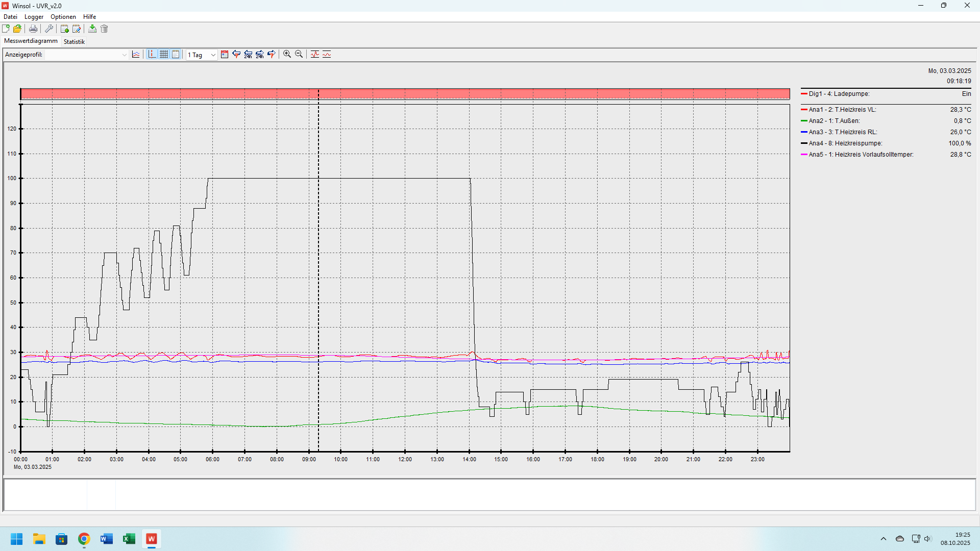The width and height of the screenshot is (980, 551).
Task: Open the calendar date picker icon
Action: click(x=225, y=55)
